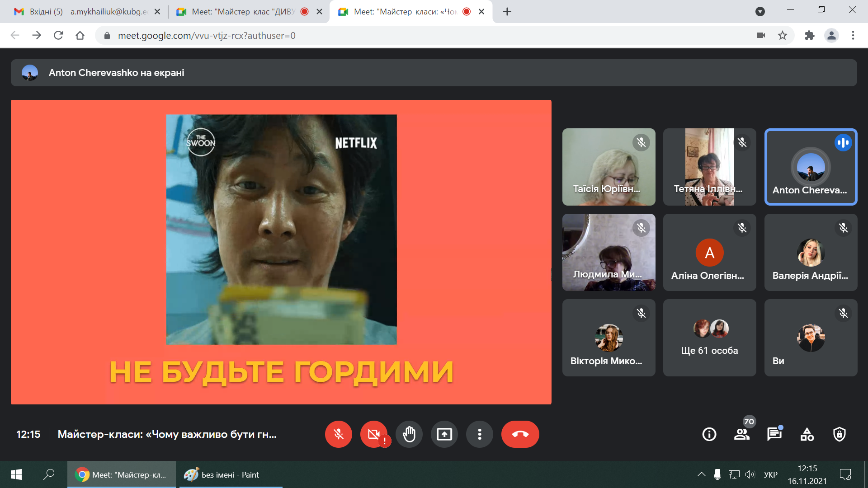The image size is (868, 488).
Task: Click the present screen button
Action: pos(444,434)
